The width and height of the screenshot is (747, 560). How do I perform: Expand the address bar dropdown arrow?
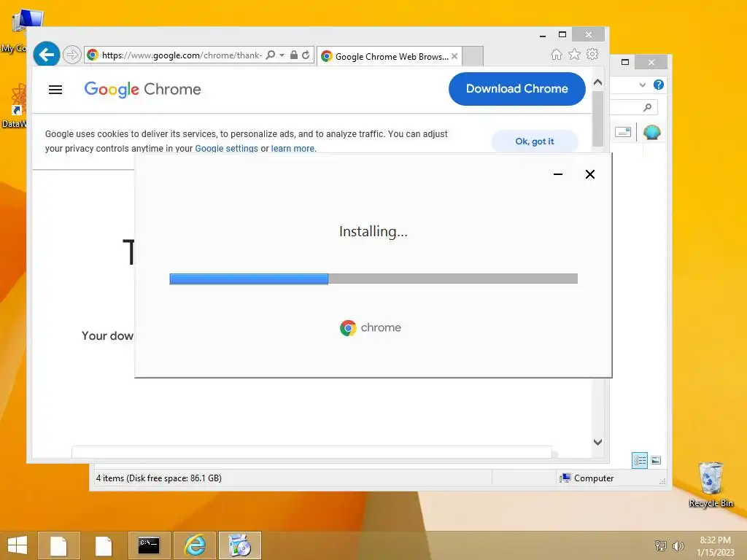(282, 55)
